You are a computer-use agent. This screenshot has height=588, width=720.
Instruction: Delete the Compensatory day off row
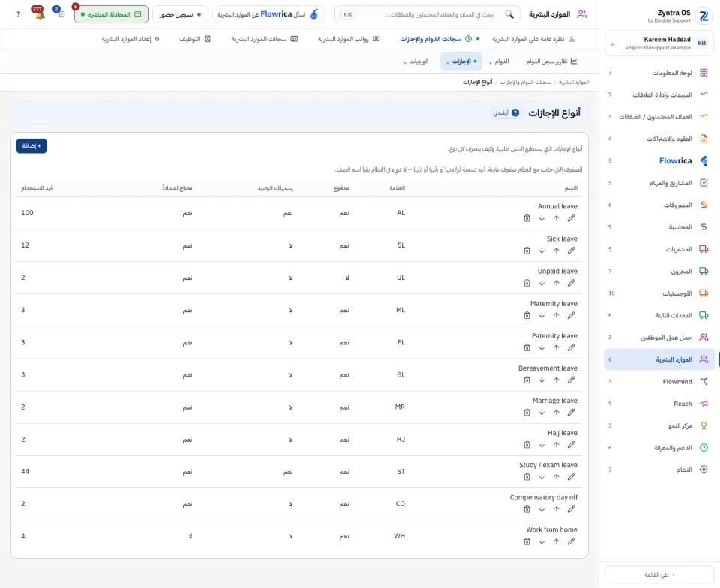pos(526,509)
